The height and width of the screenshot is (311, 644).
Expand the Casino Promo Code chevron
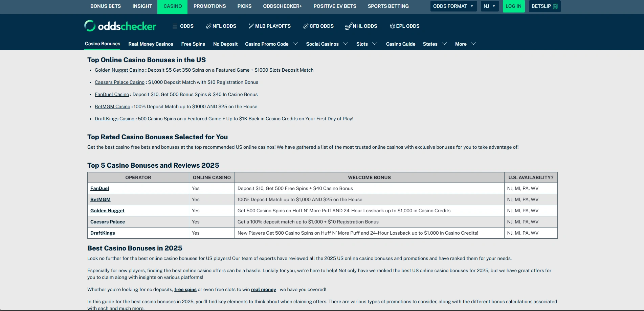click(x=295, y=44)
